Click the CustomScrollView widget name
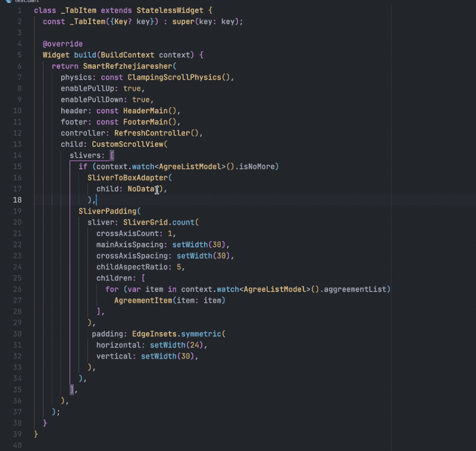Screen dimensions: 476x451 coord(127,144)
